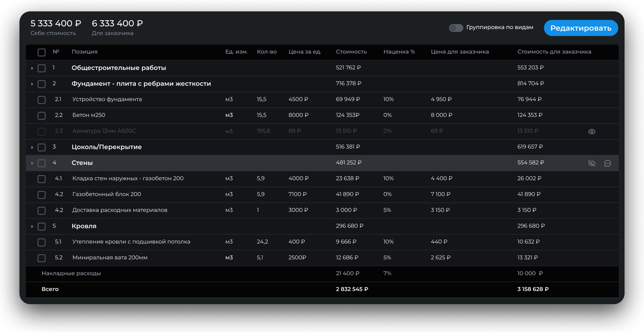Click the Наценка % column header
This screenshot has height=332, width=644.
tap(399, 52)
